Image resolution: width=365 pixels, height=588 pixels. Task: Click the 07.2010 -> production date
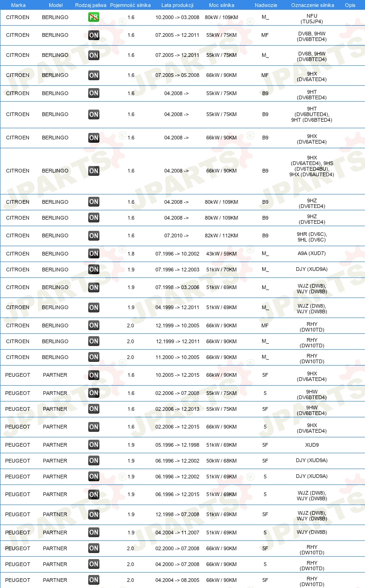pos(176,235)
